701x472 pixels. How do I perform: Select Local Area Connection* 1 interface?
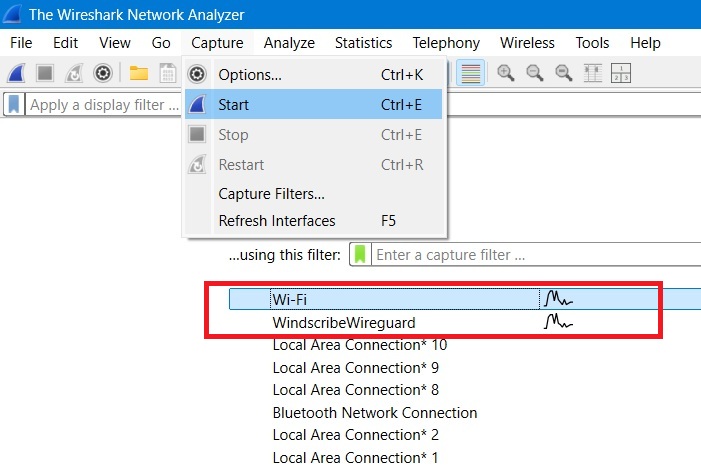pyautogui.click(x=356, y=458)
